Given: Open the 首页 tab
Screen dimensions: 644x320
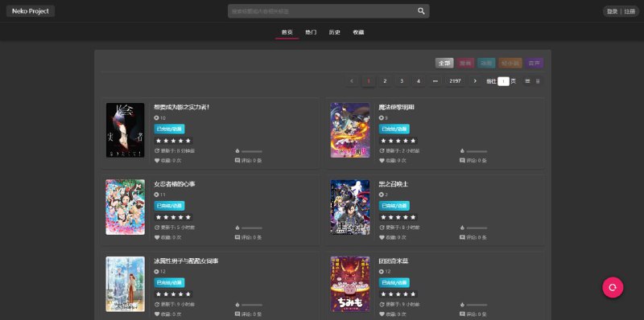Looking at the screenshot, I should click(287, 32).
